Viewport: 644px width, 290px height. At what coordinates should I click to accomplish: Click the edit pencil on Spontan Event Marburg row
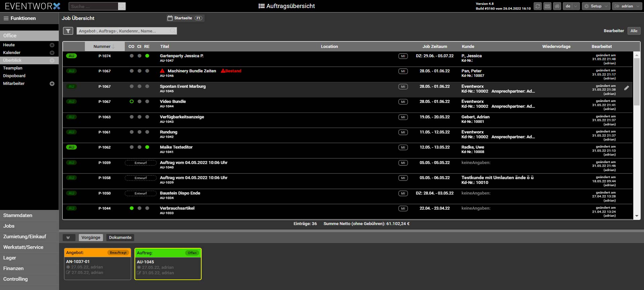626,88
